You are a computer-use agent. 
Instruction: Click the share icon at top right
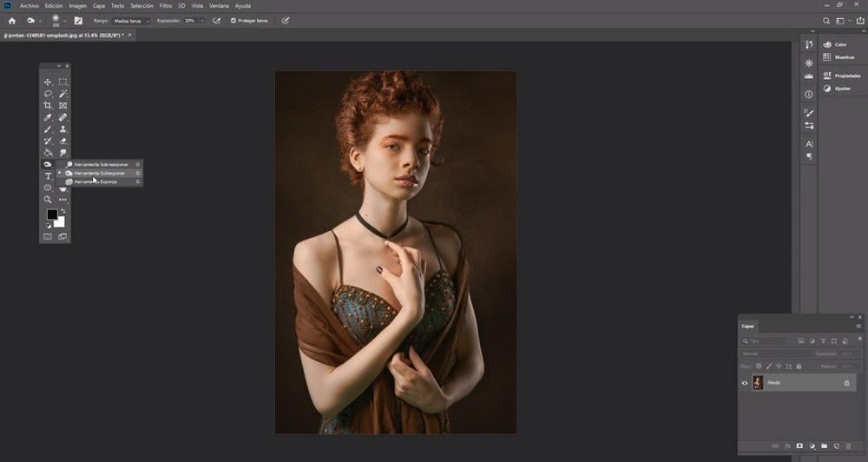click(x=860, y=21)
